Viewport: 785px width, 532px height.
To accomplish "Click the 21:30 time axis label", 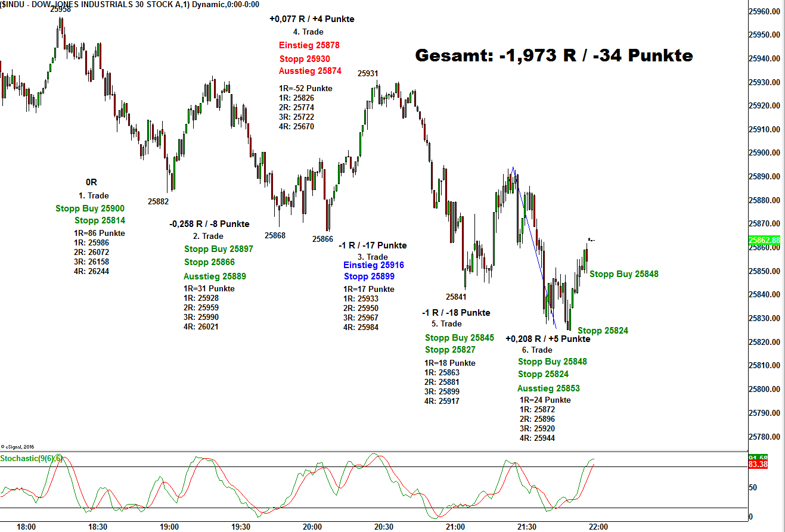I will tap(527, 527).
